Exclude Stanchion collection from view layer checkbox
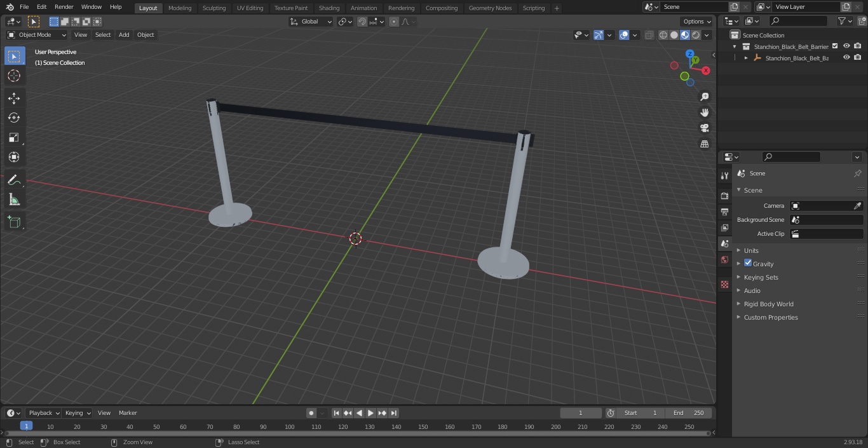The height and width of the screenshot is (448, 868). 835,46
